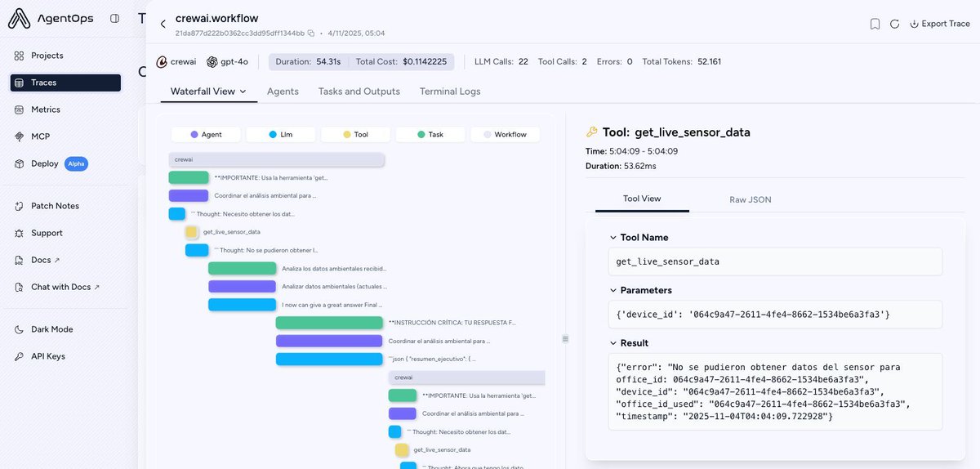Click the MCP cube icon

tap(20, 136)
